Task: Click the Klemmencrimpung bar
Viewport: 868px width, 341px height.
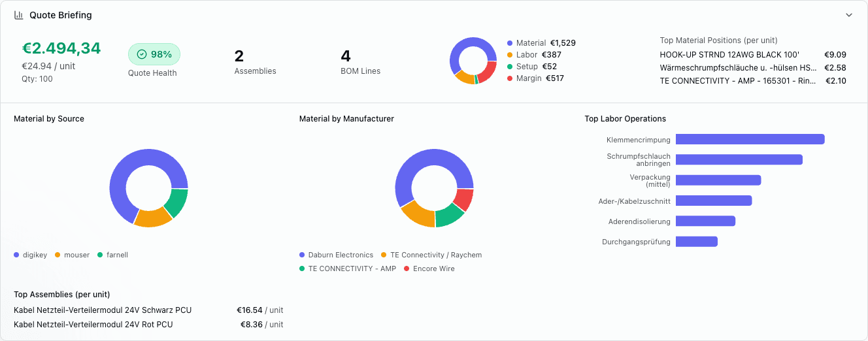Action: (x=750, y=139)
